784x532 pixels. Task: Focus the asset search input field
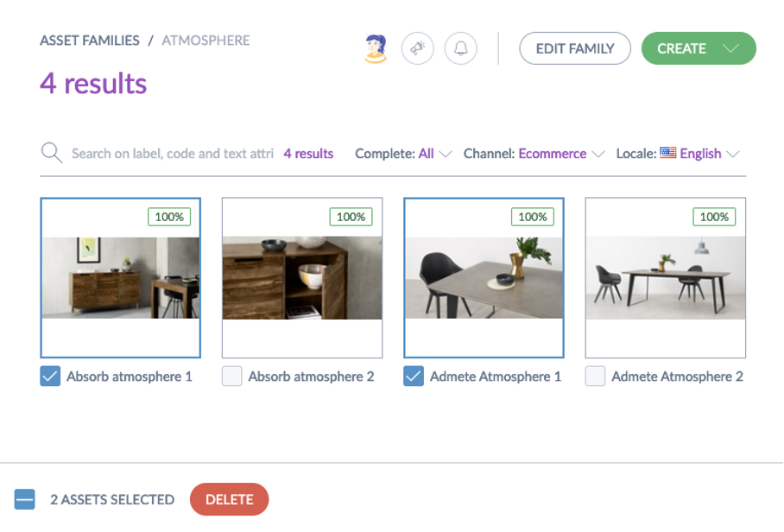(x=172, y=154)
